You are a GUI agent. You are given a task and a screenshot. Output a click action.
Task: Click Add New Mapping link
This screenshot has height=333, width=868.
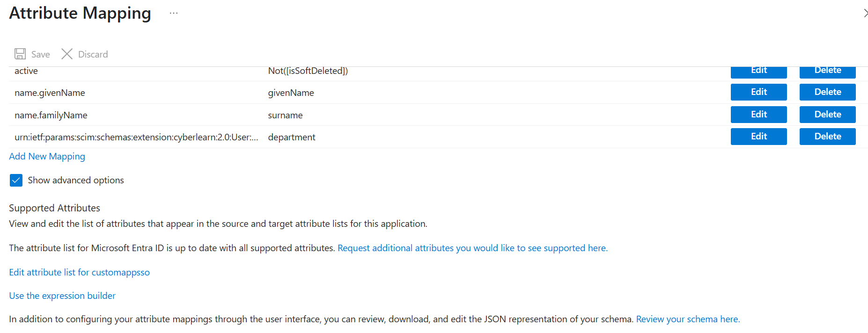[47, 156]
